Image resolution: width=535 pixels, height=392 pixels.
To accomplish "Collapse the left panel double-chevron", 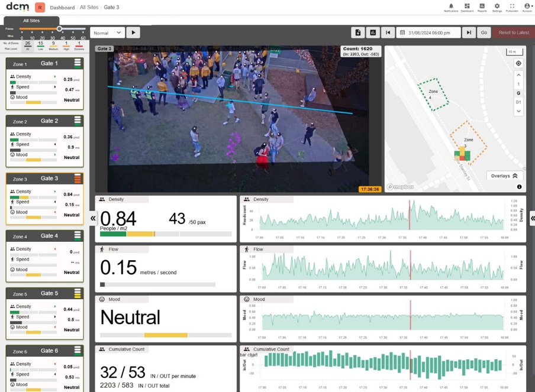I will coord(93,218).
